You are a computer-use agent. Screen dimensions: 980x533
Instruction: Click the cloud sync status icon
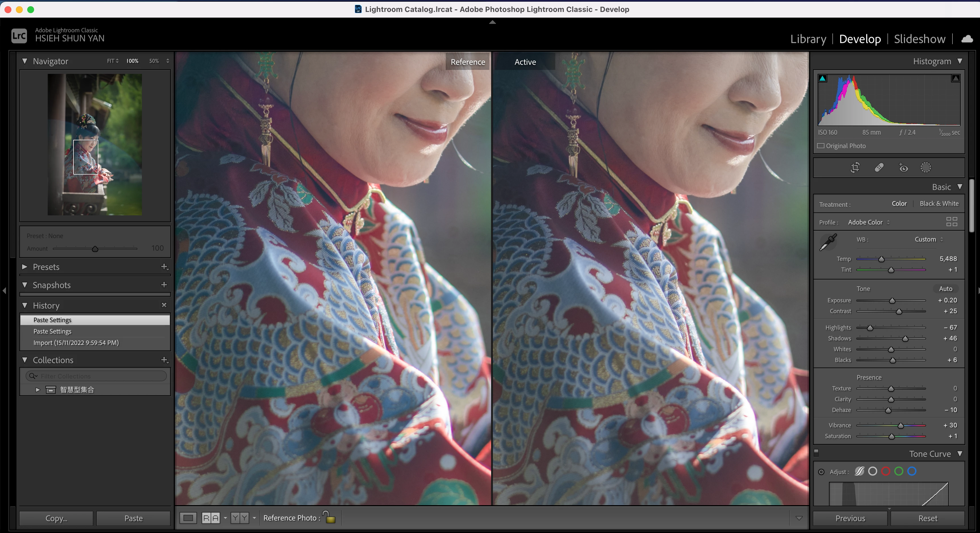point(967,39)
